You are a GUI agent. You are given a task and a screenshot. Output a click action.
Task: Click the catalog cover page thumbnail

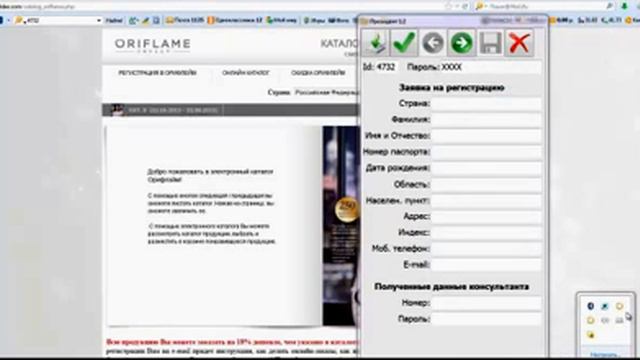[341, 226]
